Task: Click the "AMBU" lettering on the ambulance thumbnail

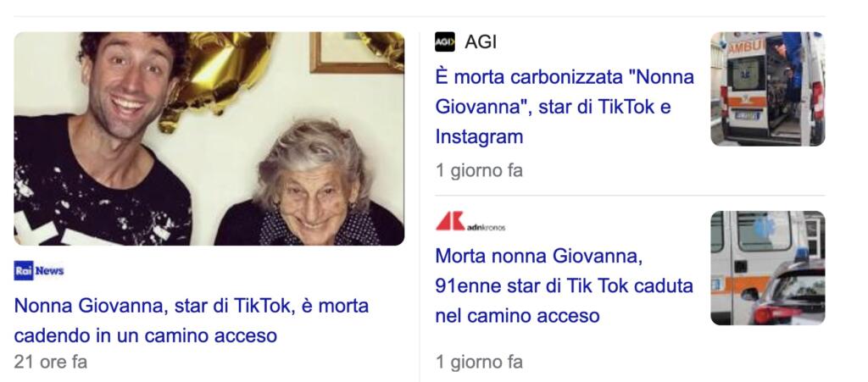Action: tap(746, 47)
